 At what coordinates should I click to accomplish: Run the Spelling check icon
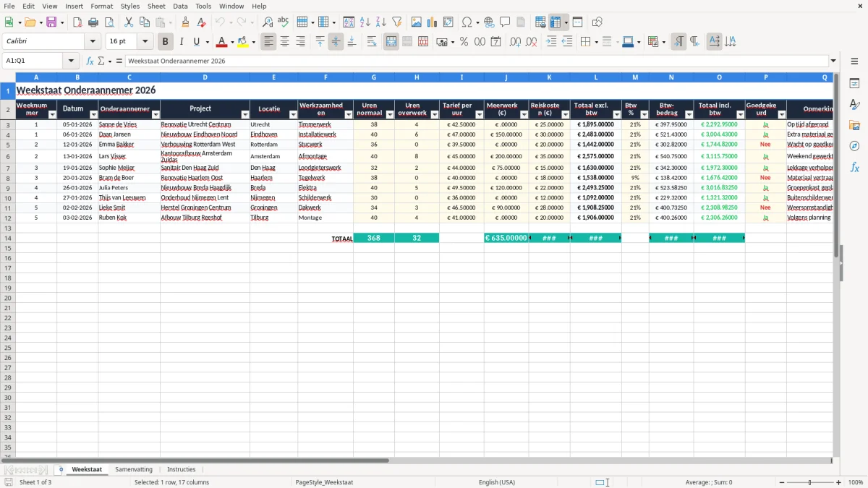(x=284, y=22)
